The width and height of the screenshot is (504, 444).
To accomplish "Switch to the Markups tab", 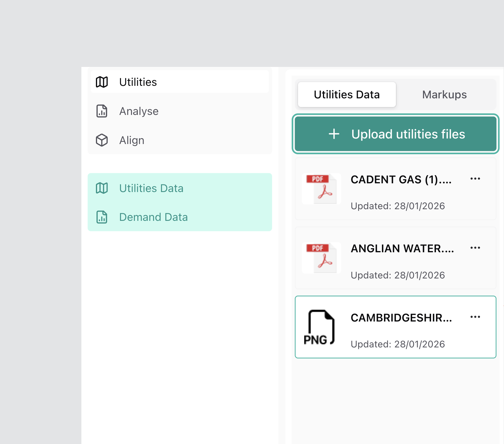I will click(444, 95).
